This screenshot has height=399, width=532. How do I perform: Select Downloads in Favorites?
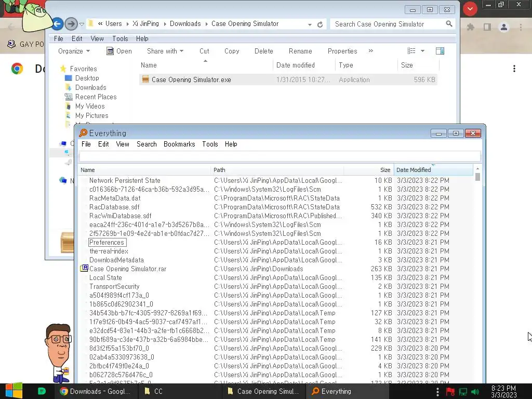tap(90, 87)
